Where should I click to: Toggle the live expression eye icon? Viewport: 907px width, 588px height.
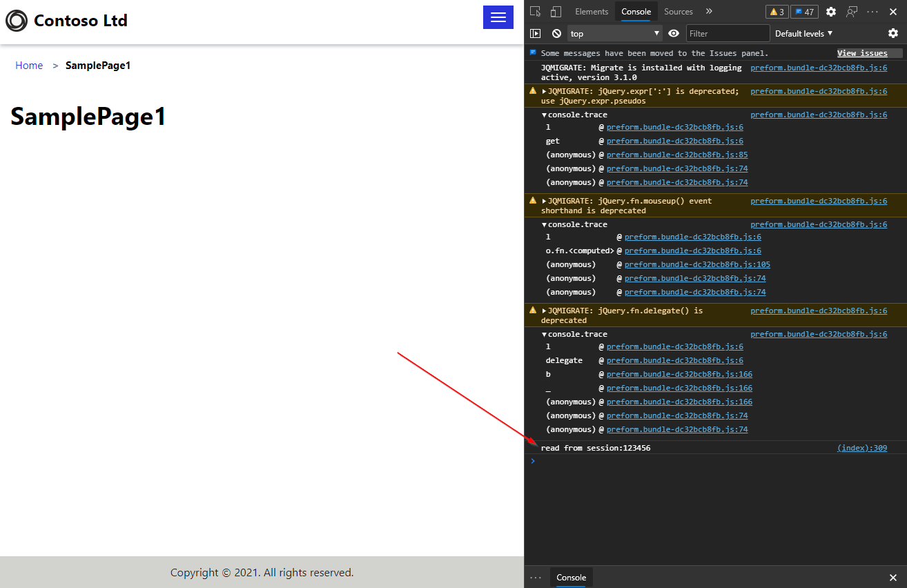(x=674, y=33)
